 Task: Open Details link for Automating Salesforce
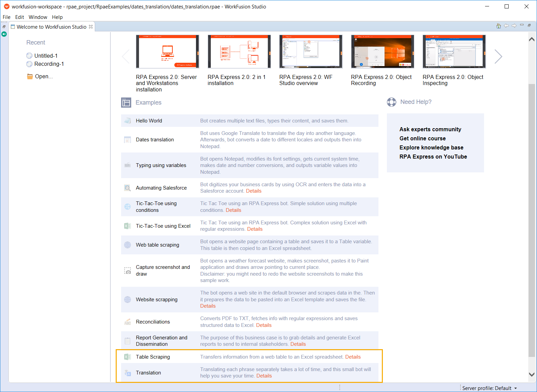254,191
